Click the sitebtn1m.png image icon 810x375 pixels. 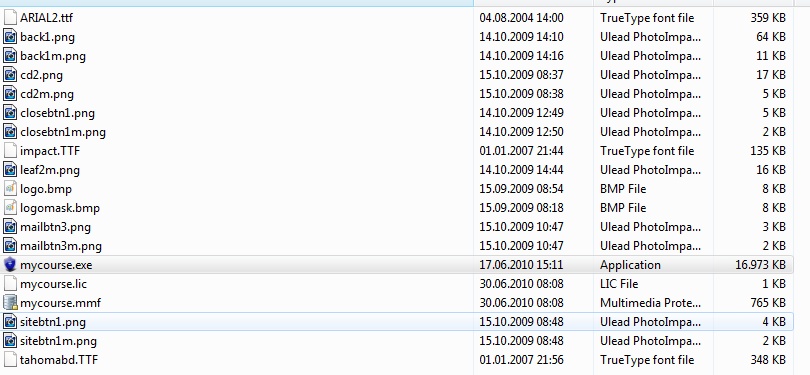tap(10, 341)
